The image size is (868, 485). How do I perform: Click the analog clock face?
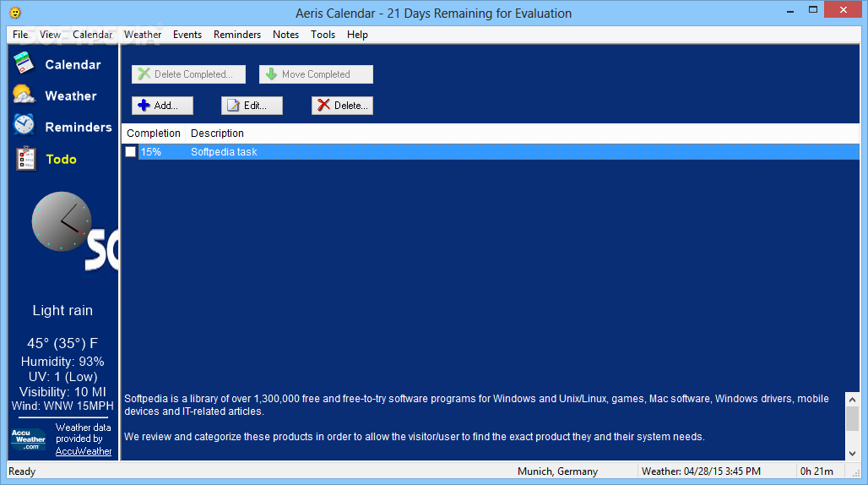click(62, 221)
